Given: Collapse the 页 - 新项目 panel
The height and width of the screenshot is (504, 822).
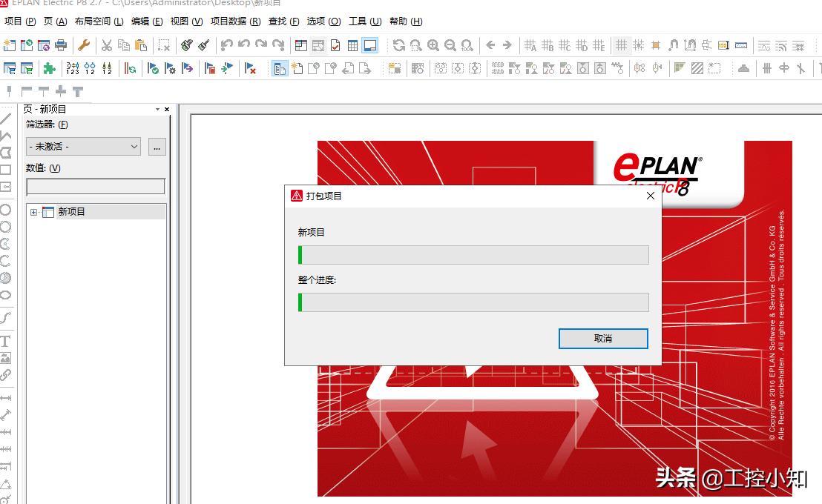Looking at the screenshot, I should (157, 108).
